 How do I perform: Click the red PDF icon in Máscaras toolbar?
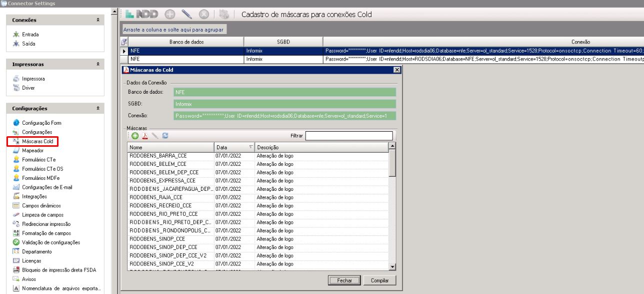click(145, 136)
